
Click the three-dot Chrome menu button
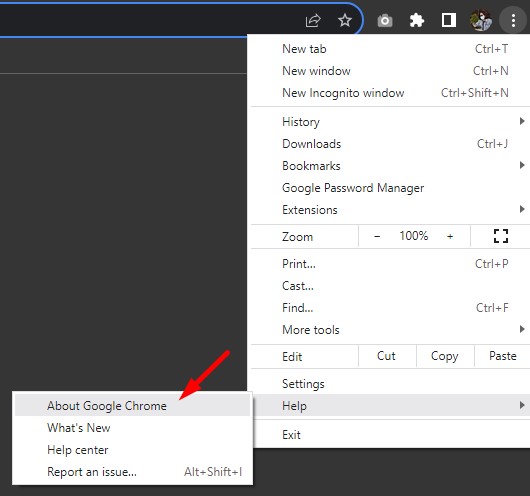pos(513,20)
